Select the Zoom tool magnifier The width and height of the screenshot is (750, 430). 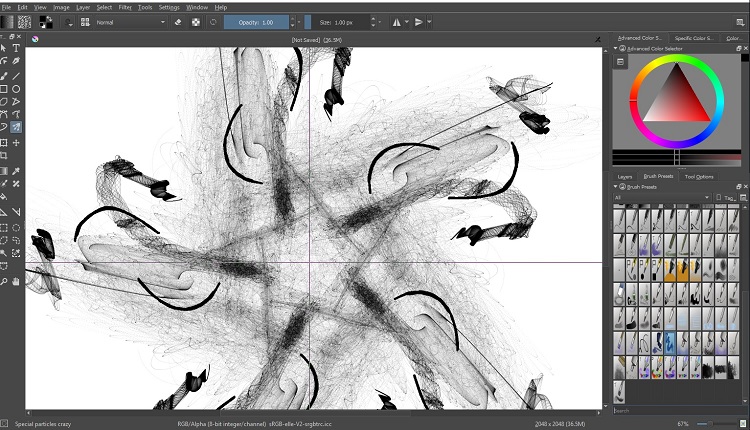pos(4,282)
